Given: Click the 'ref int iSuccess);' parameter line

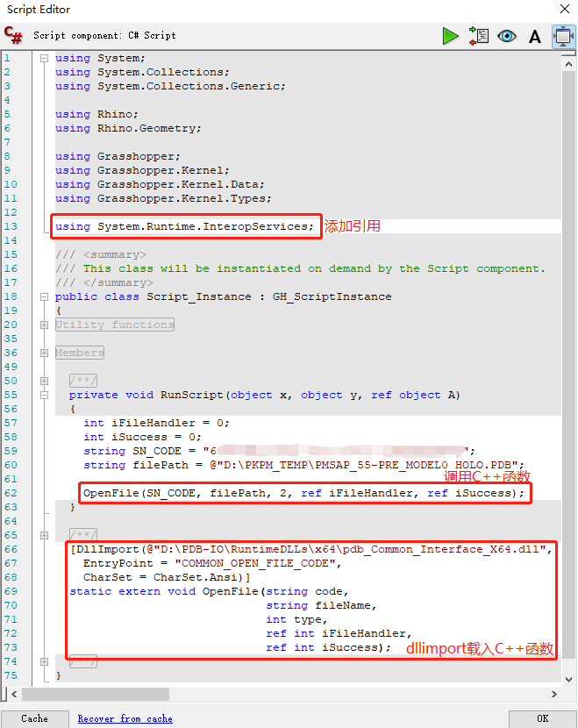Looking at the screenshot, I should click(328, 647).
